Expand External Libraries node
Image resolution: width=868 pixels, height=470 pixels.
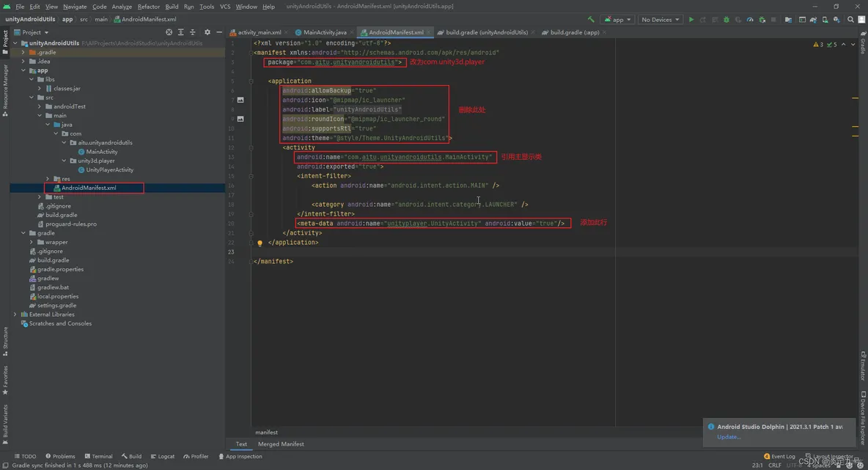tap(15, 315)
